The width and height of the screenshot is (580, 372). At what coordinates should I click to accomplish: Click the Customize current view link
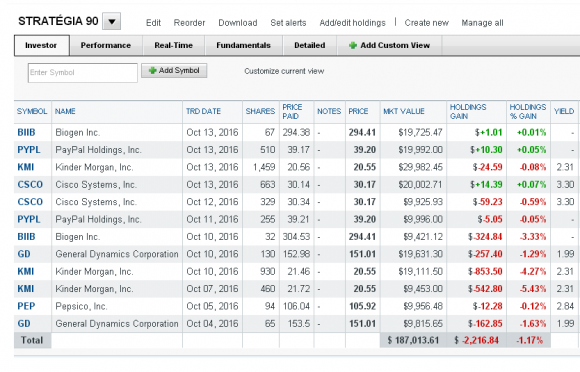tap(284, 71)
